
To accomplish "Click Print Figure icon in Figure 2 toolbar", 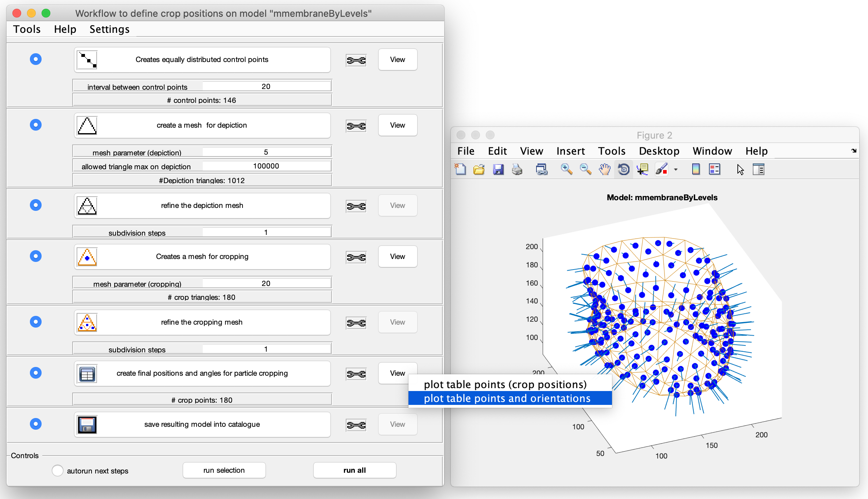I will coord(517,169).
